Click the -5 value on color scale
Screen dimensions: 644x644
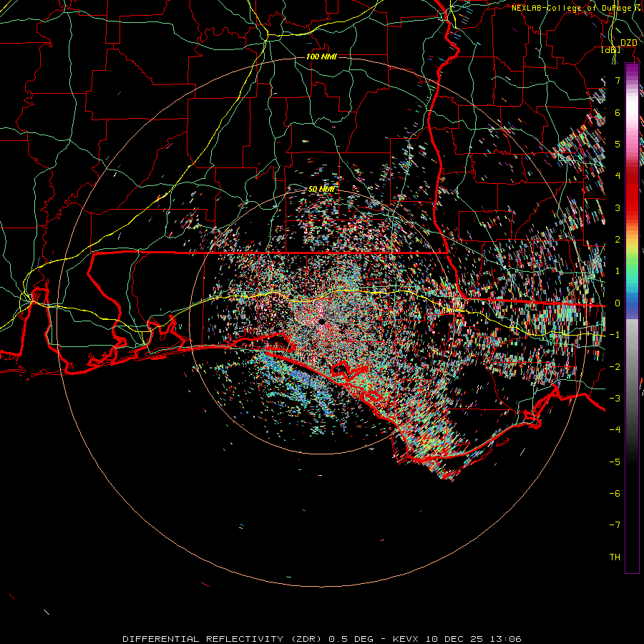615,462
